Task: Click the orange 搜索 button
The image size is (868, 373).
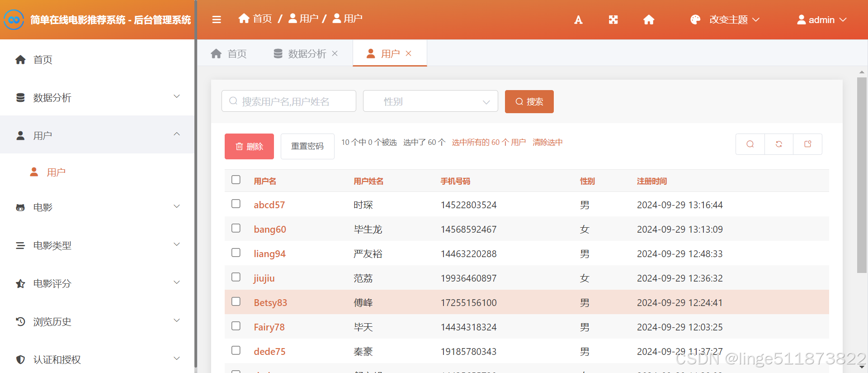Action: 529,101
